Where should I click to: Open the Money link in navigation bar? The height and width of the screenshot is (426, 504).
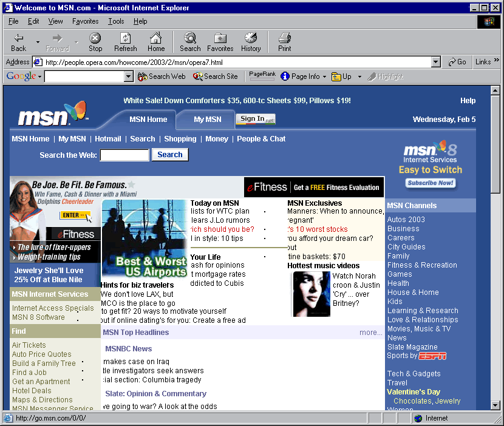217,139
